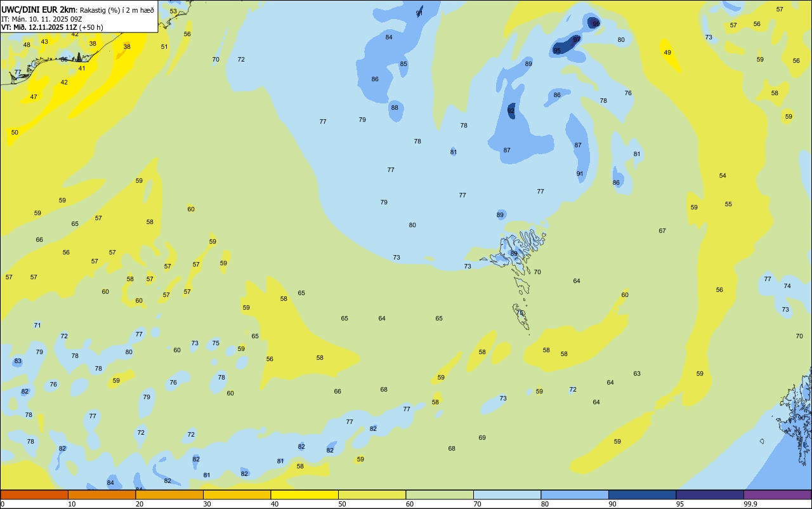
Task: Click the '95' legend tick label
Action: [680, 504]
